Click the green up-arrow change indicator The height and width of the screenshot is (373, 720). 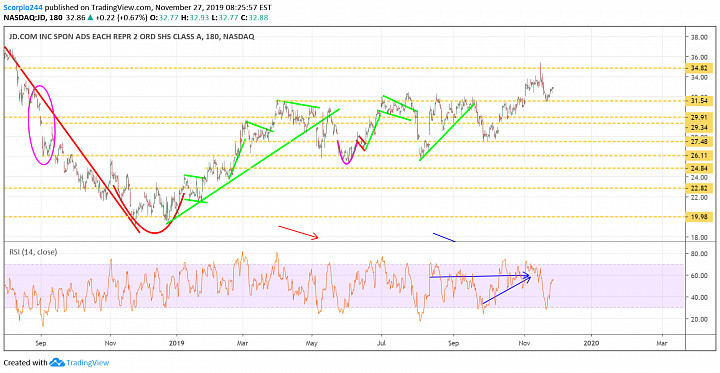(91, 18)
